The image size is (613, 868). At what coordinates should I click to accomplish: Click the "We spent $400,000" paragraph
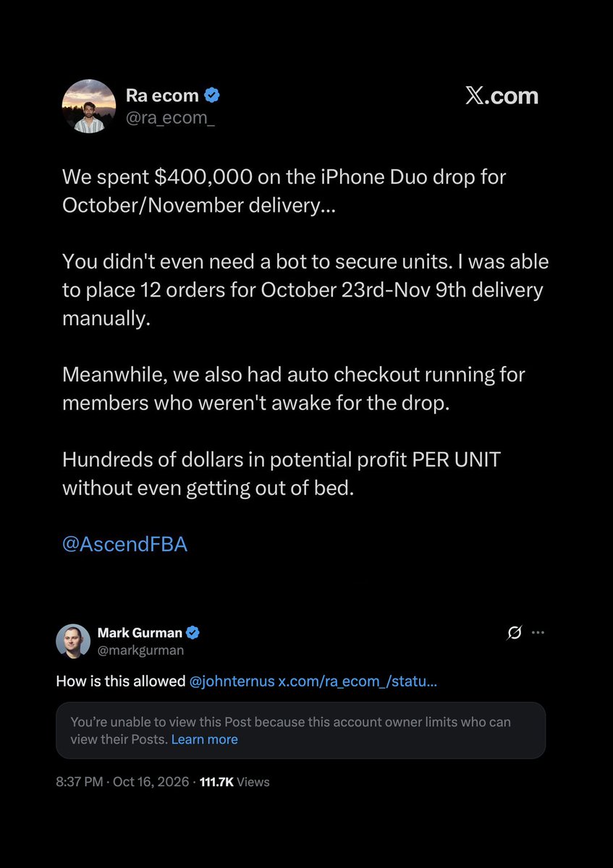click(284, 191)
